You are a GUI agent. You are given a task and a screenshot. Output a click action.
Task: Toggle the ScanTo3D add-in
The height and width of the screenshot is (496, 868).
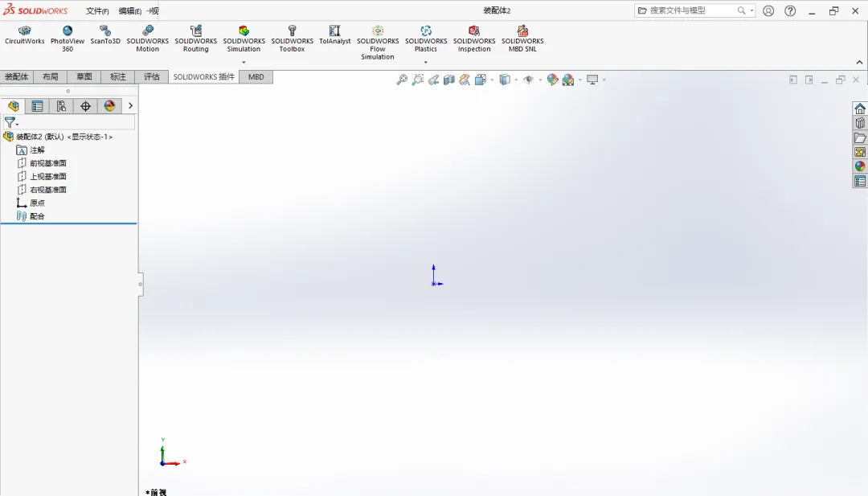pos(105,35)
